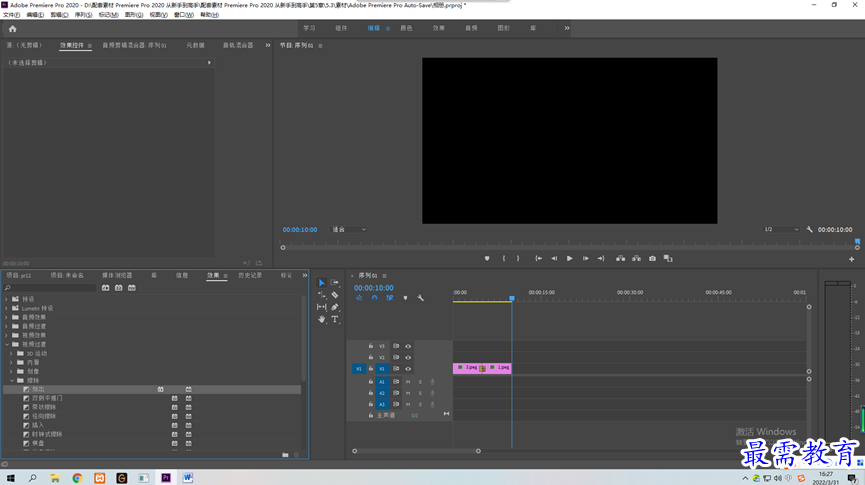The width and height of the screenshot is (865, 485).
Task: Expand the 视频效果 folder
Action: 7,335
